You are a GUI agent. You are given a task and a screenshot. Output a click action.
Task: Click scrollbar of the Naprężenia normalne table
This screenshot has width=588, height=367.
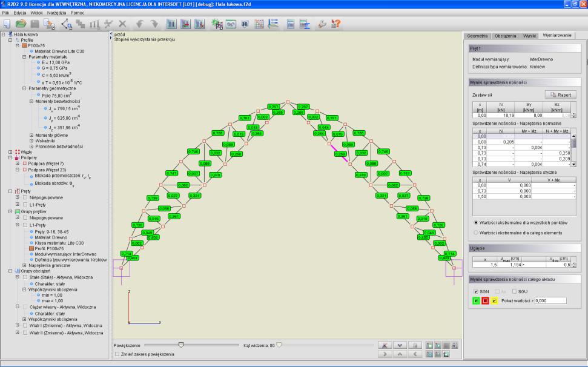pos(573,150)
